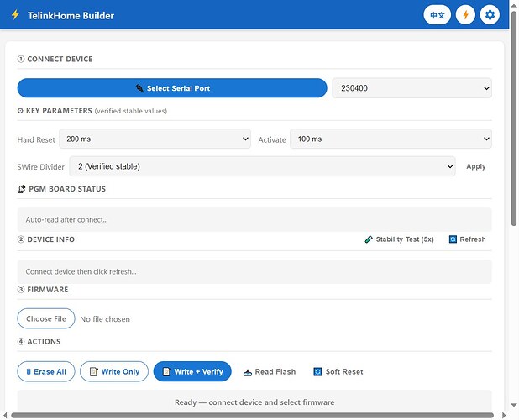Image resolution: width=519 pixels, height=420 pixels.
Task: Switch language with the 中文 button
Action: coord(437,15)
